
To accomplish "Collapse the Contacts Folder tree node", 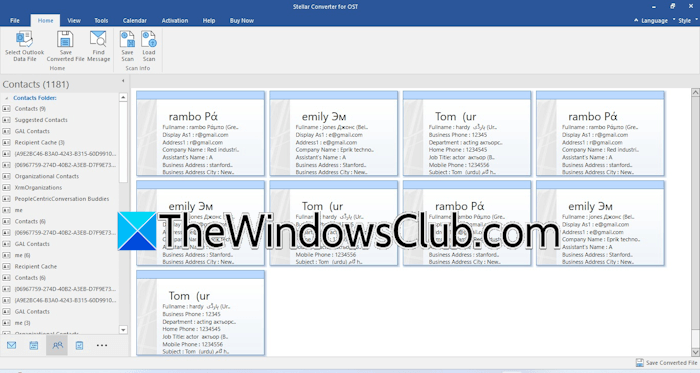I will [6, 98].
